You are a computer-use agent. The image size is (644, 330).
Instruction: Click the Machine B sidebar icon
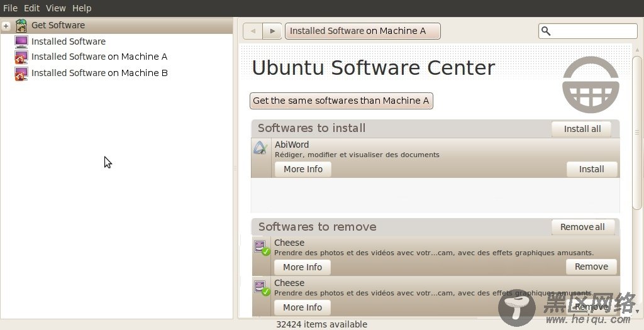(21, 74)
